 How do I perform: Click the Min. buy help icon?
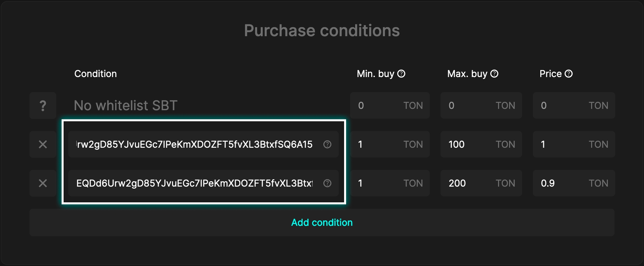(x=401, y=74)
